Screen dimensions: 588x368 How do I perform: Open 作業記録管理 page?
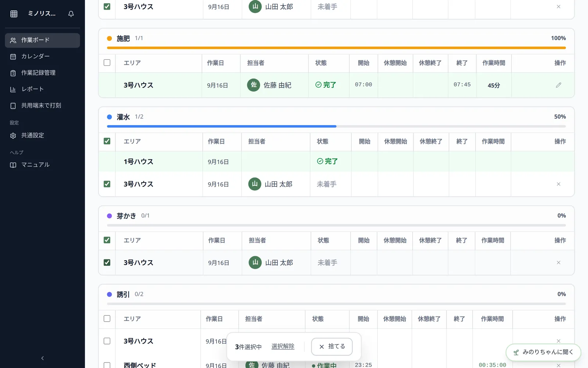(42, 73)
